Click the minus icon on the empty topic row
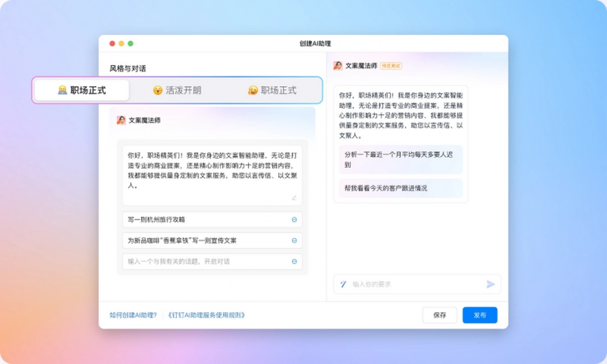 pyautogui.click(x=293, y=261)
